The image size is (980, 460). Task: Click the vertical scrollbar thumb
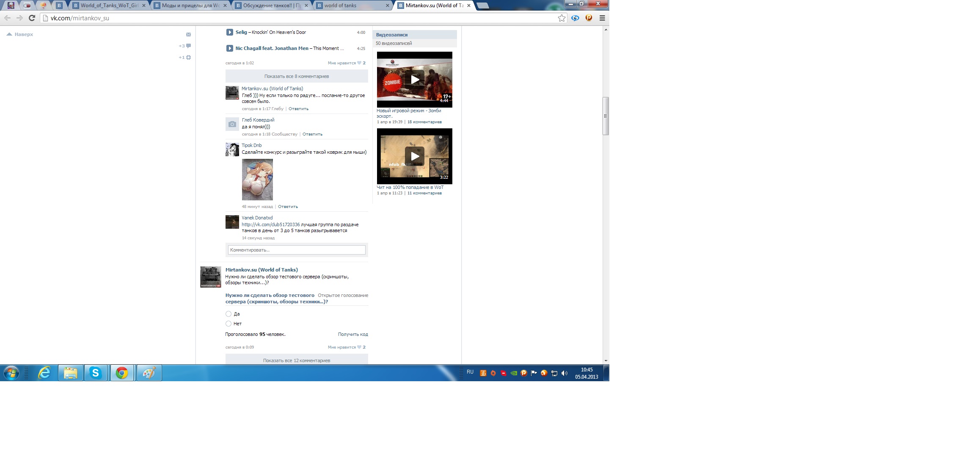[606, 116]
